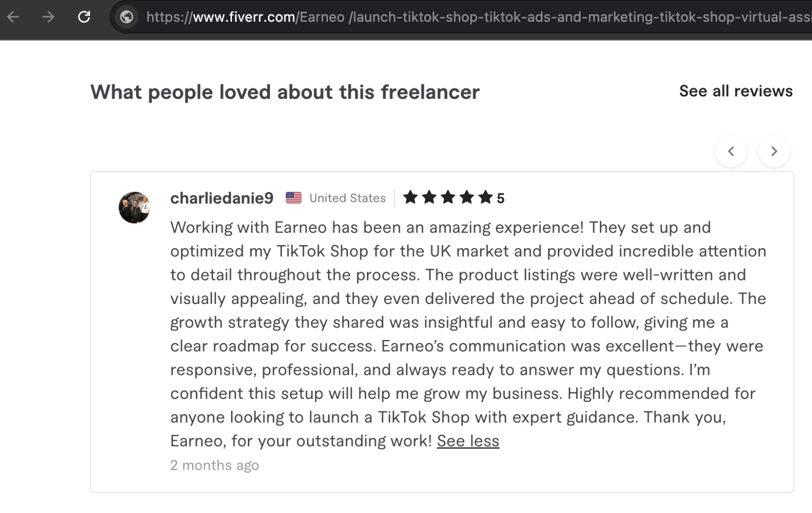
Task: Click the review text about Earneo
Action: point(468,334)
